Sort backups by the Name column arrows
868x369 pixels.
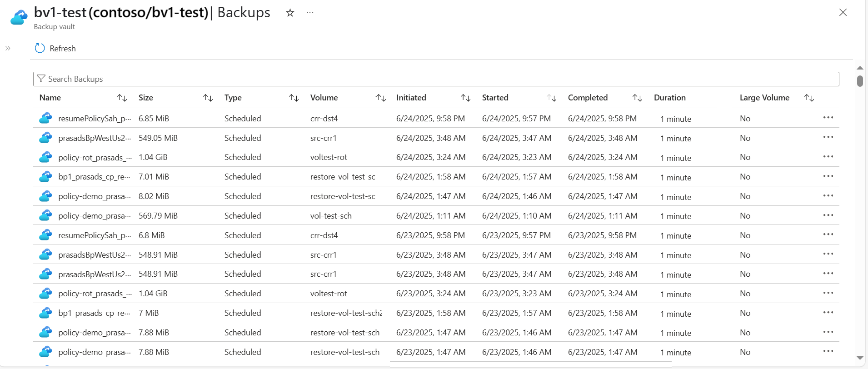[x=122, y=98]
